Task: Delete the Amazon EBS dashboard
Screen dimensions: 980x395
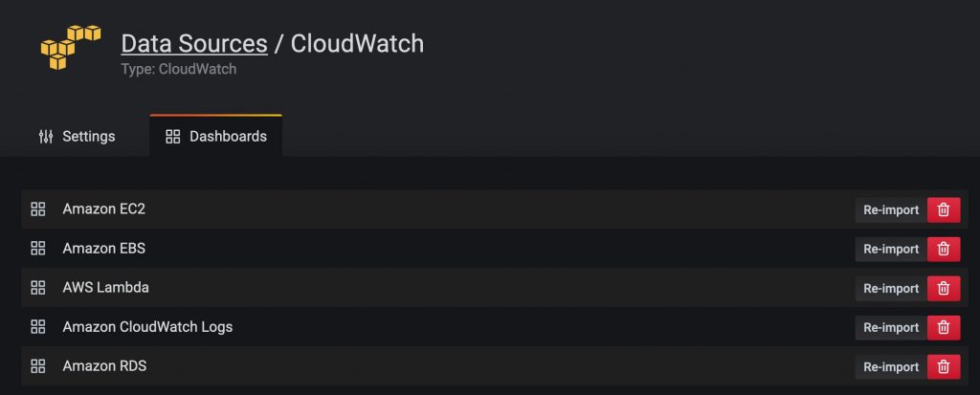Action: coord(944,250)
